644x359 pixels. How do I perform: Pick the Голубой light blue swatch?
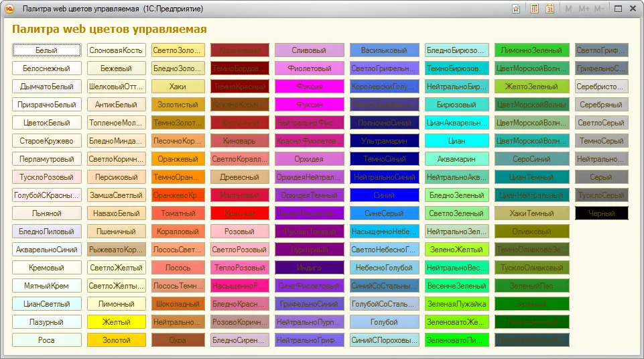[x=385, y=321]
